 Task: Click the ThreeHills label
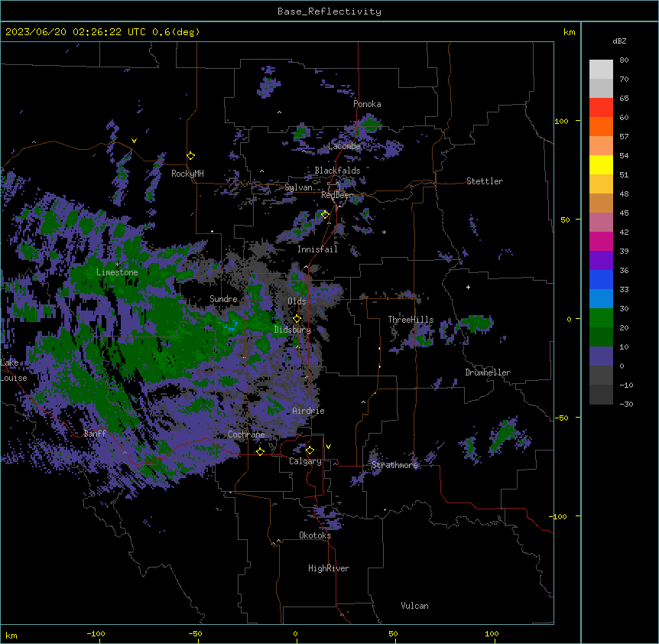411,320
